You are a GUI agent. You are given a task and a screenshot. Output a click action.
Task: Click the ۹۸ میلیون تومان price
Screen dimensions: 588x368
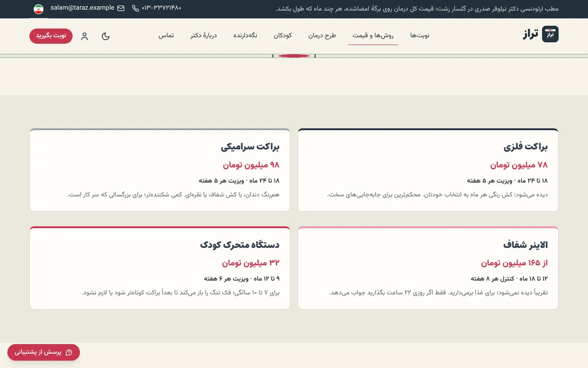[x=251, y=165]
